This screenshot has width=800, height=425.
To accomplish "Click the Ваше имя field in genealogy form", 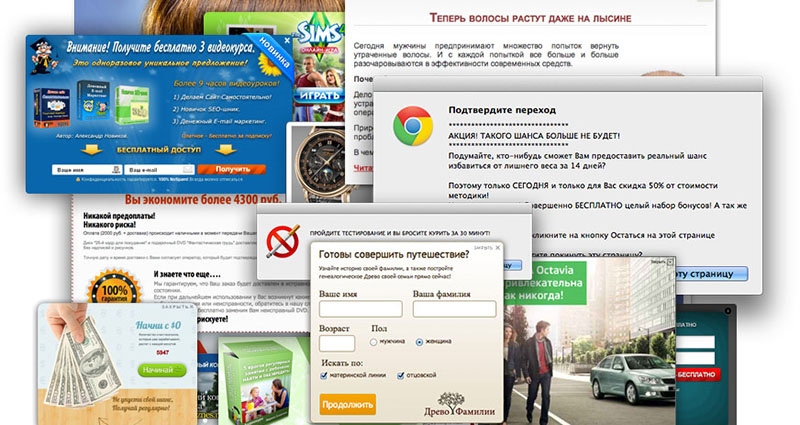I will click(x=361, y=309).
